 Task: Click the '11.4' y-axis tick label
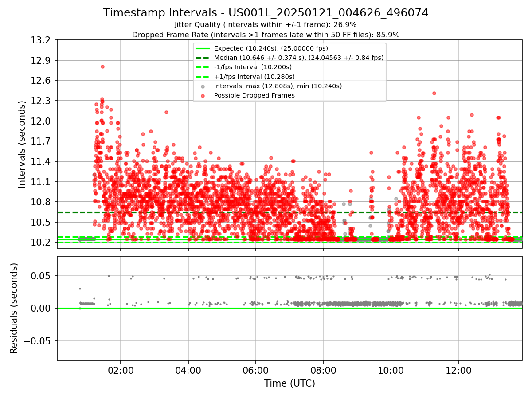pos(41,161)
